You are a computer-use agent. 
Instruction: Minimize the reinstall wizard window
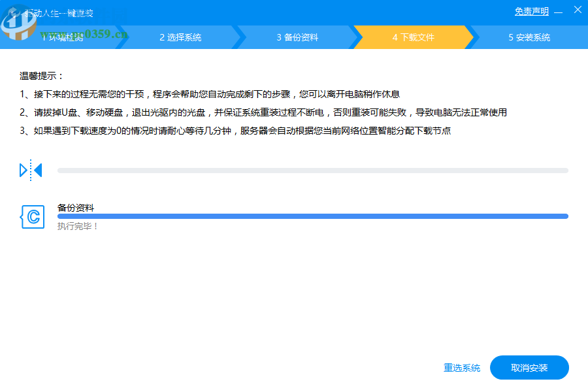point(559,13)
